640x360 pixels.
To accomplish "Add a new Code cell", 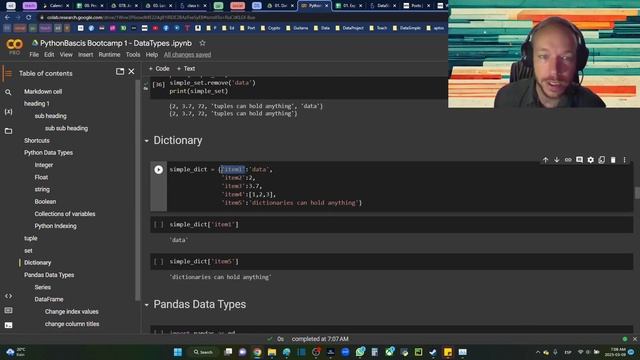I will pyautogui.click(x=159, y=69).
